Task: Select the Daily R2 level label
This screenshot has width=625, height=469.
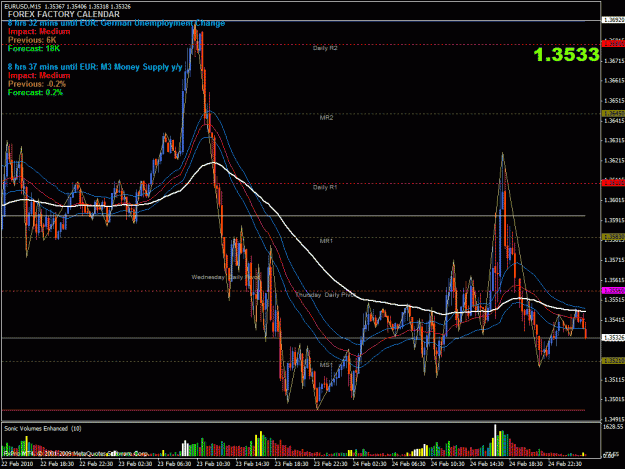Action: [x=325, y=48]
